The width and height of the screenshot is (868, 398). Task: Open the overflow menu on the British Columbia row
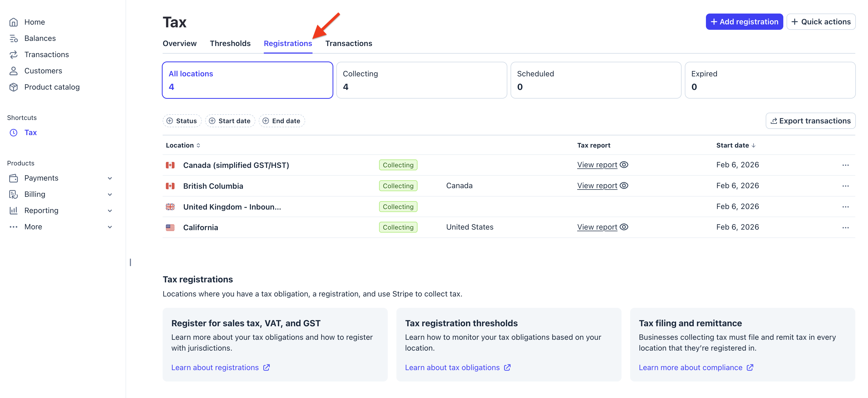tap(846, 186)
